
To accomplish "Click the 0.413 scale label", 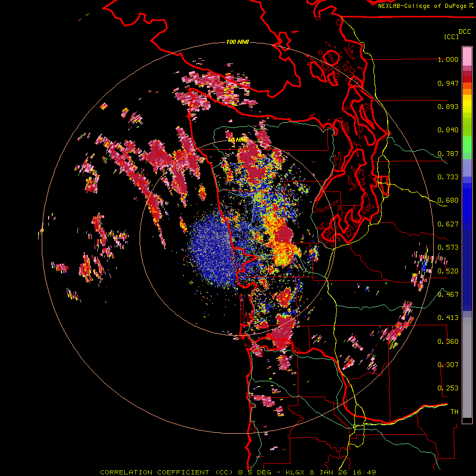I will coord(448,318).
